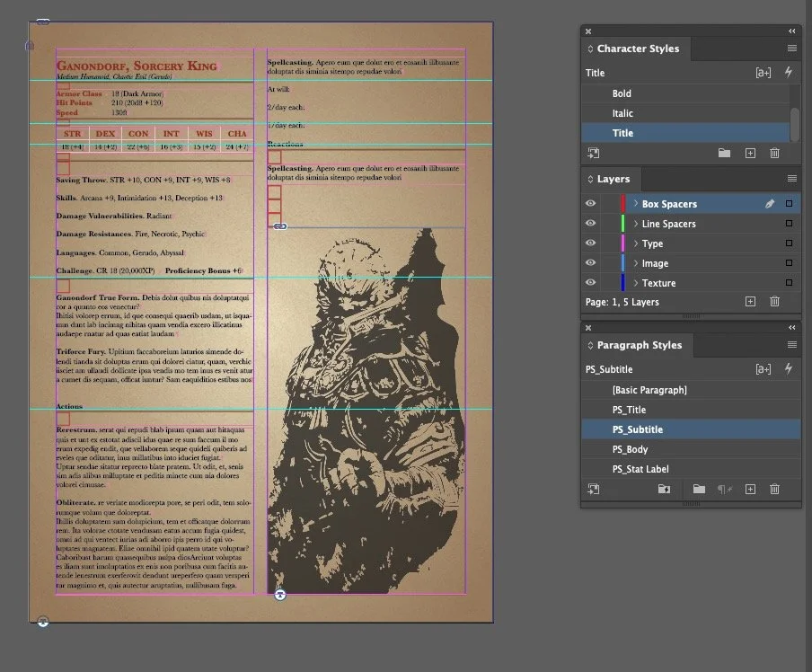Click the Paragraph Styles folder with arrow icon
Screen dimensions: 812x672
[664, 489]
